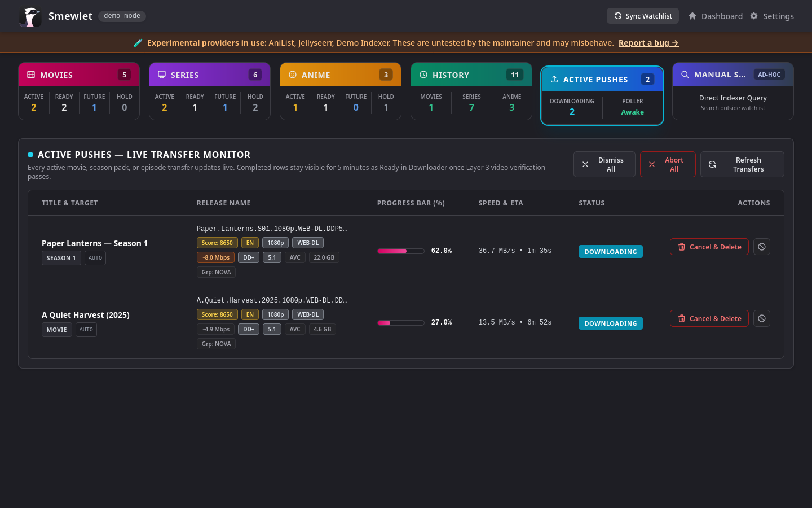
Task: Click the Active Pushes upload icon
Action: (554, 79)
